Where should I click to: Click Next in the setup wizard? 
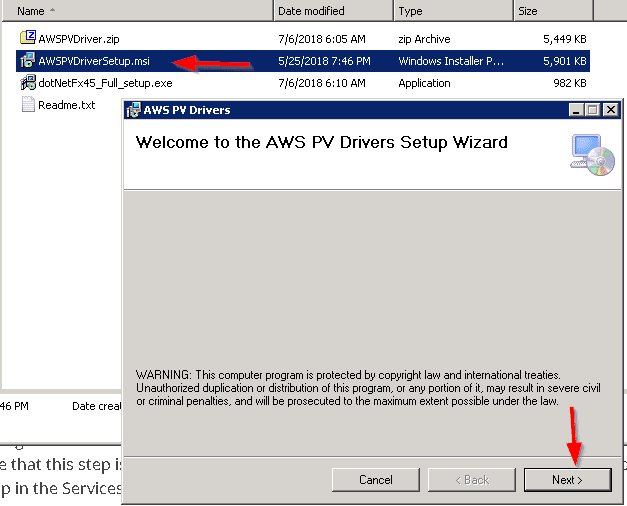(x=567, y=480)
